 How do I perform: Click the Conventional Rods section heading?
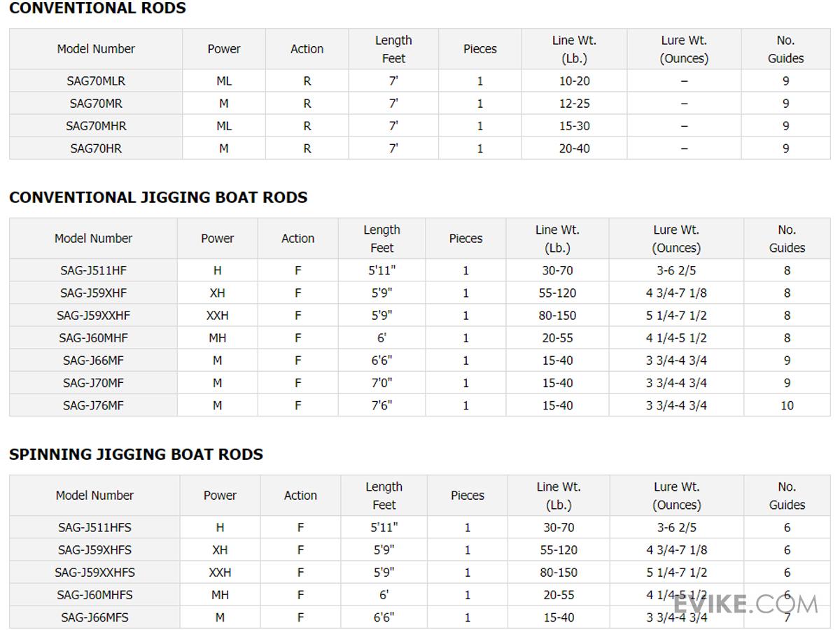click(x=97, y=9)
